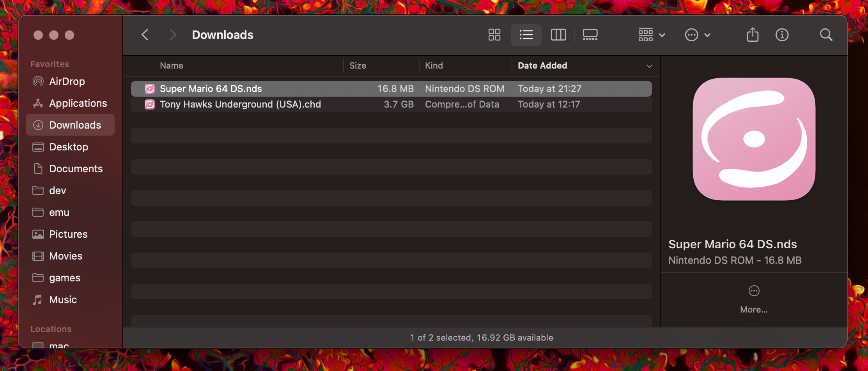The image size is (868, 371).
Task: Click the 'Nintendo DS ROM' kind cell
Action: [464, 89]
